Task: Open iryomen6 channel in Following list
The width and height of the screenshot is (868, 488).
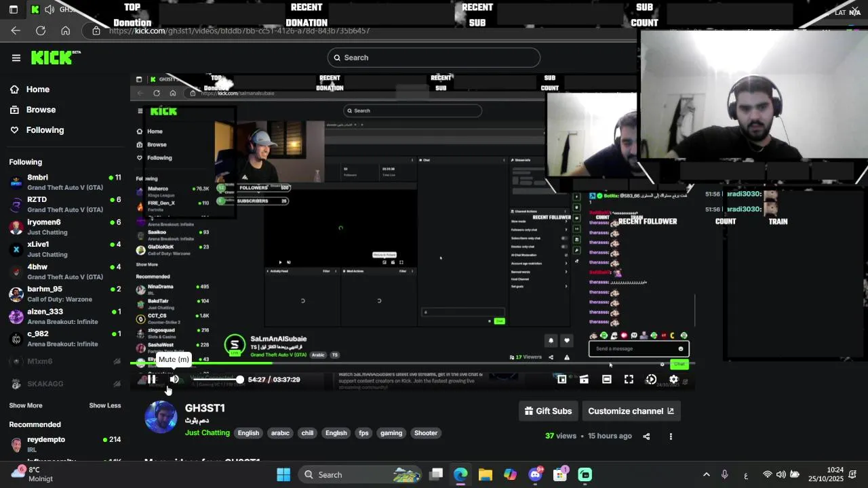Action: tap(65, 227)
